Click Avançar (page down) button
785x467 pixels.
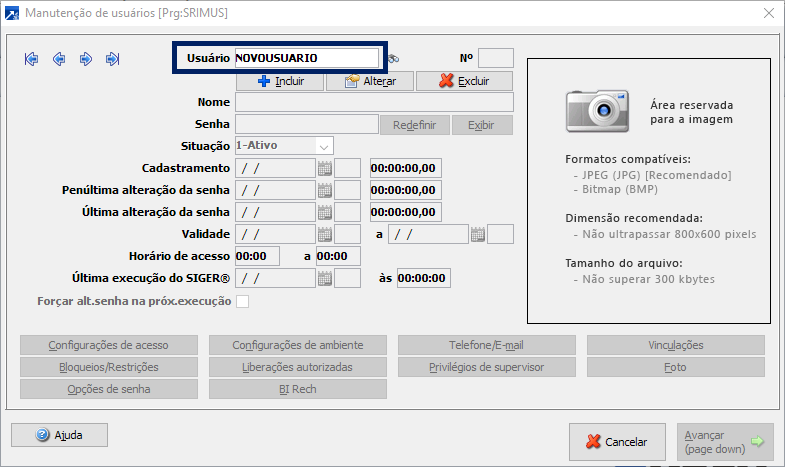(725, 442)
